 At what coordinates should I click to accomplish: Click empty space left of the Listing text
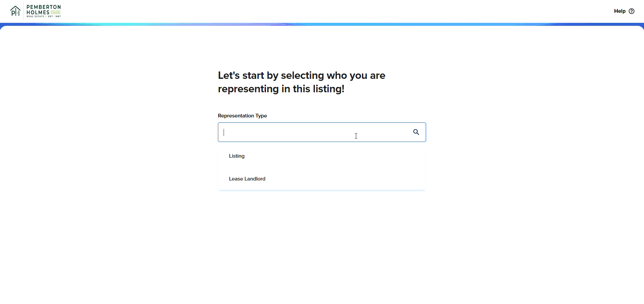coord(223,156)
